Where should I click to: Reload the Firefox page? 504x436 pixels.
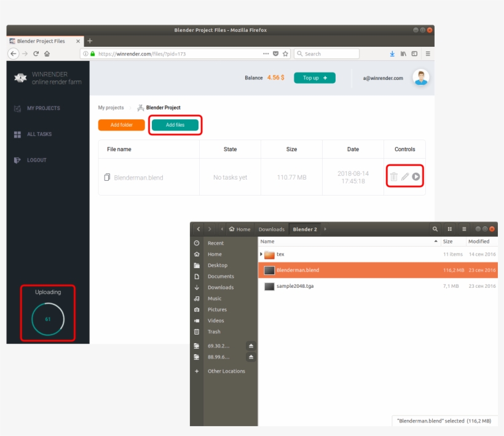coord(36,54)
